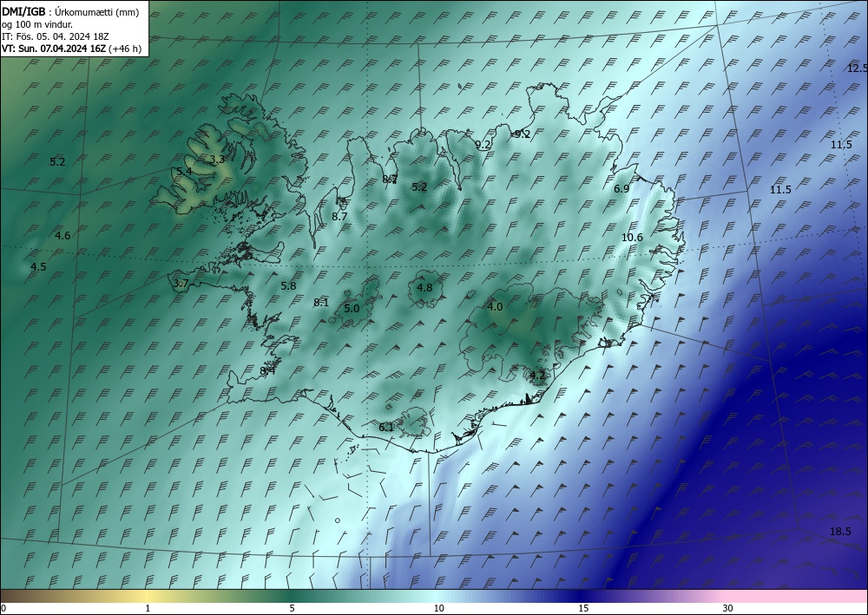
Task: Select the 'VT: Sun. 07.04.2024 16Z (+46 h)' line
Action: 71,49
